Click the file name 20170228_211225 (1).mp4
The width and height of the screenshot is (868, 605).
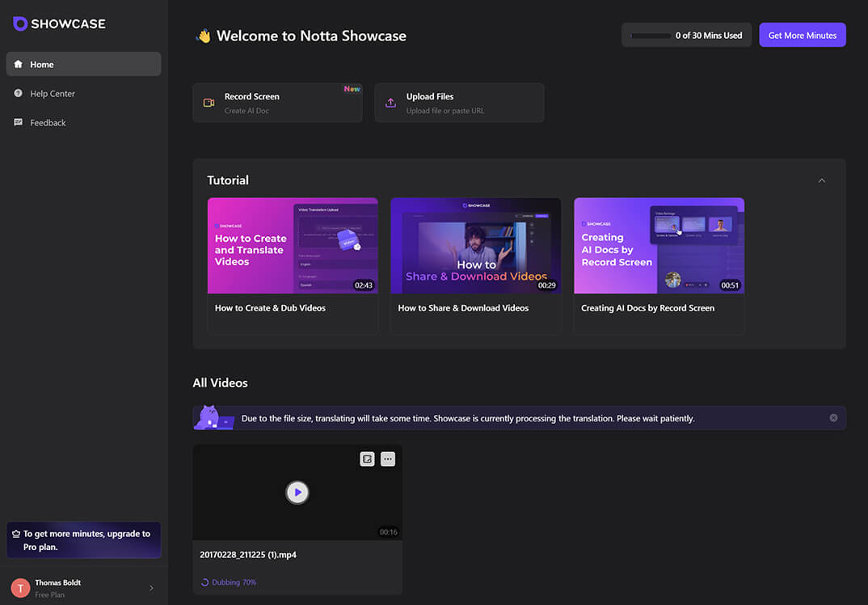pyautogui.click(x=248, y=555)
